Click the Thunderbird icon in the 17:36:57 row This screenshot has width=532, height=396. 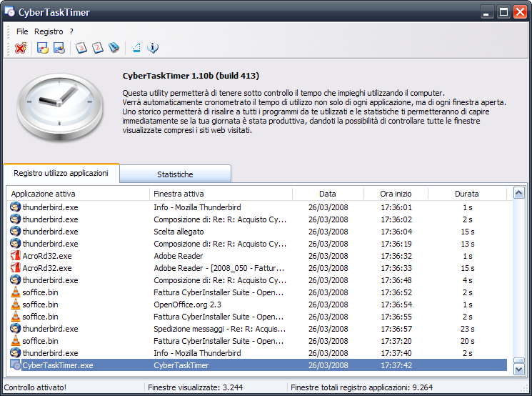pyautogui.click(x=15, y=328)
